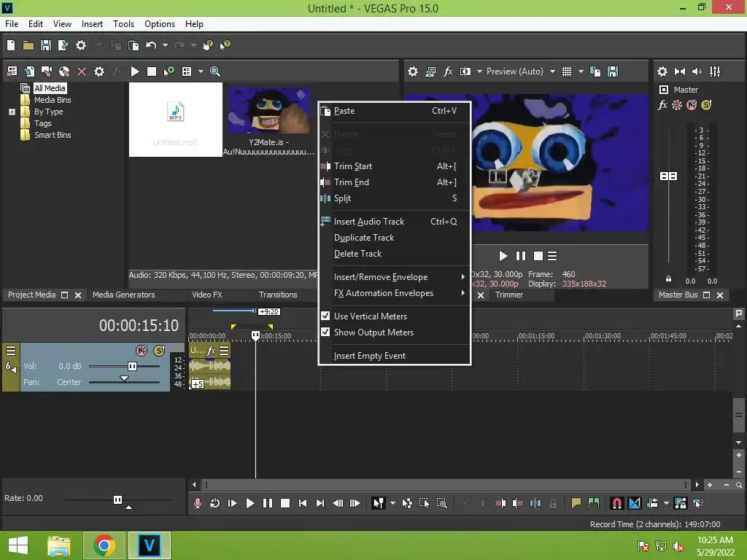Choose Insert Empty Event
The height and width of the screenshot is (560, 747).
pos(395,356)
